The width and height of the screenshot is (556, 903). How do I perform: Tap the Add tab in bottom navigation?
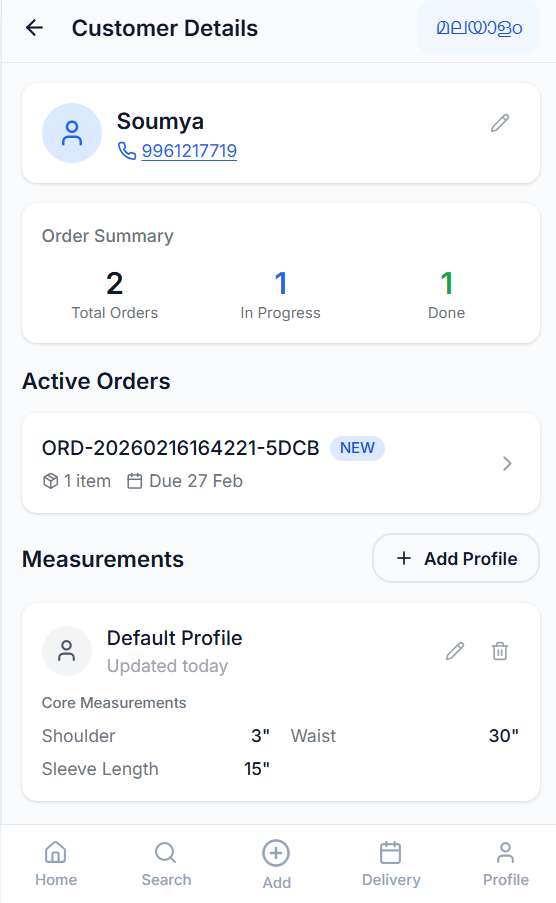(x=277, y=865)
